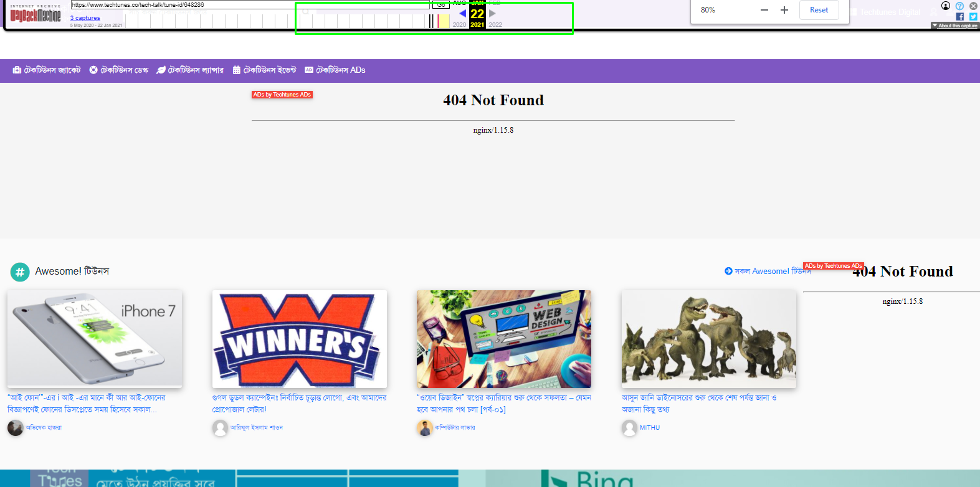Close the Wayback toolbar

973,6
